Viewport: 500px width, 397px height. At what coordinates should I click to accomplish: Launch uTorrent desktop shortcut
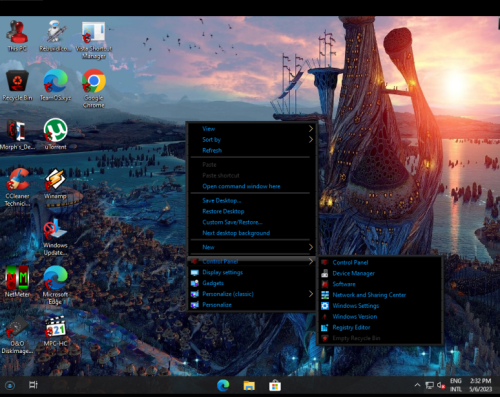pyautogui.click(x=55, y=134)
